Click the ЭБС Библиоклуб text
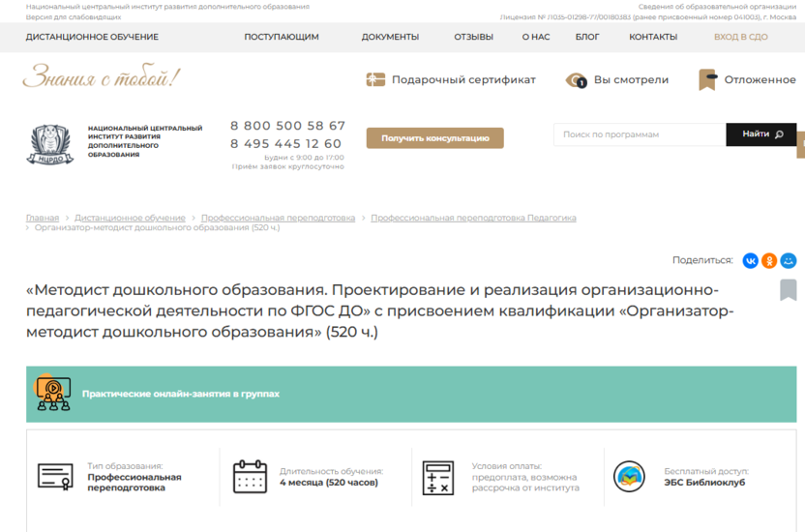Image resolution: width=805 pixels, height=532 pixels. 703,483
